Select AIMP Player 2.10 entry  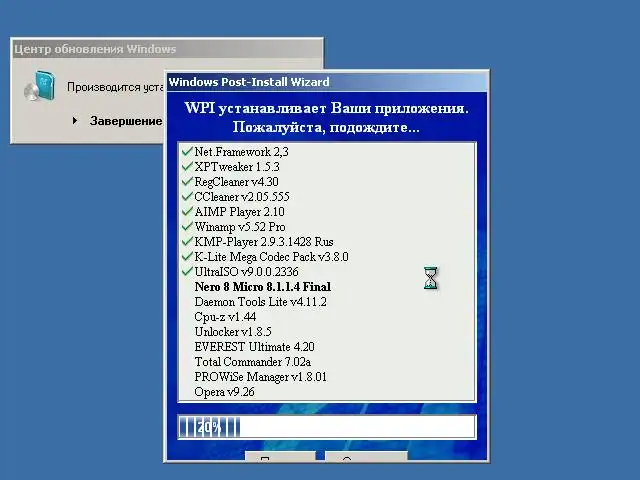tap(239, 212)
